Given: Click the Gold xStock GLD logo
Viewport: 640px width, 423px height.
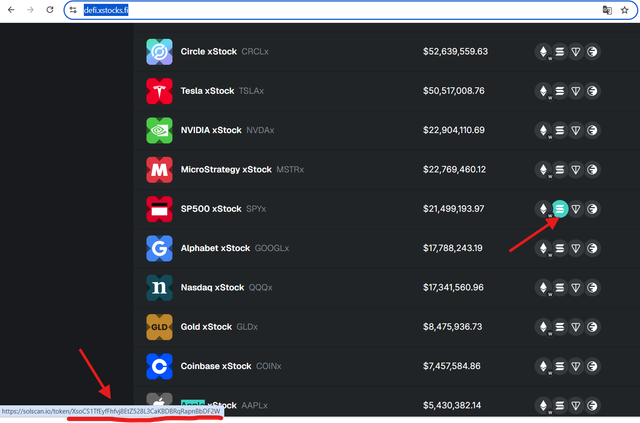Looking at the screenshot, I should coord(159,327).
